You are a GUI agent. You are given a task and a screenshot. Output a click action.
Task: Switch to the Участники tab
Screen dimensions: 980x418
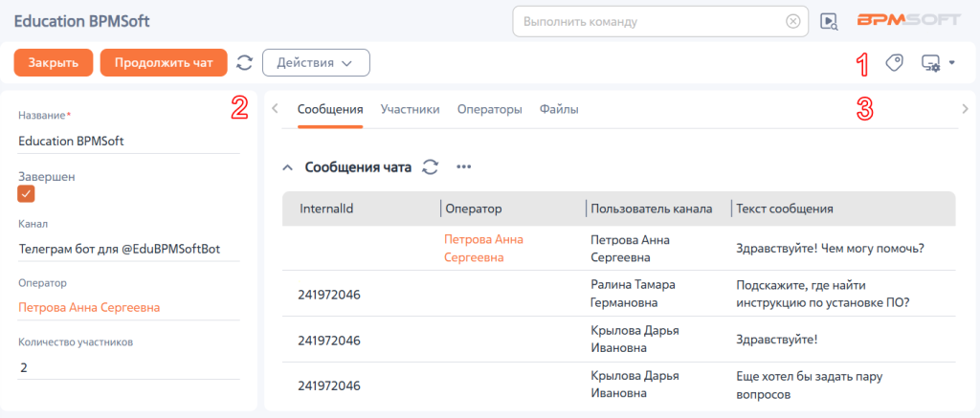410,109
